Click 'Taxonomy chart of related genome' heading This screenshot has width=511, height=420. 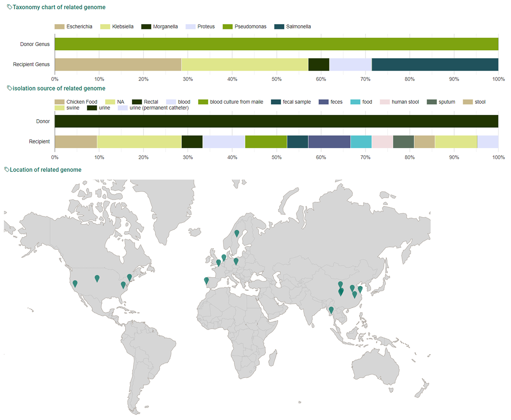pyautogui.click(x=59, y=7)
